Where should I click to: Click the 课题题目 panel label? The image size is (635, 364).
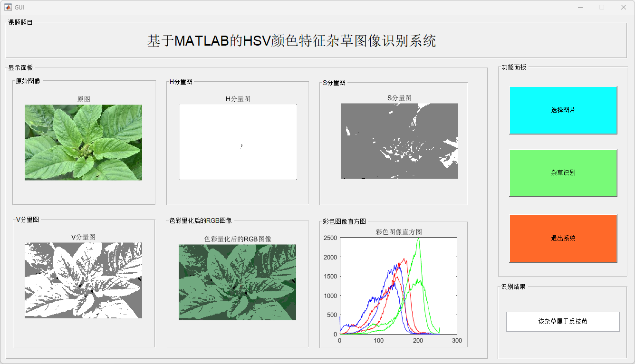[x=20, y=22]
